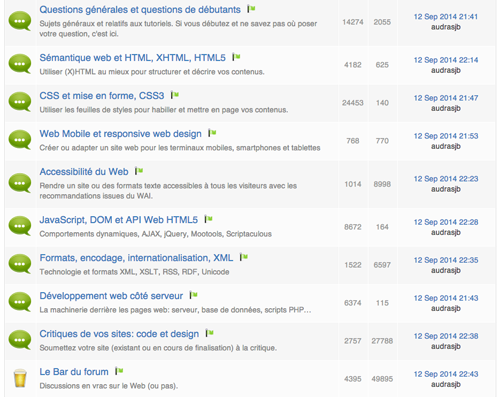The height and width of the screenshot is (397, 500).
Task: Open Web Mobile et responsive web design forum
Action: (120, 134)
